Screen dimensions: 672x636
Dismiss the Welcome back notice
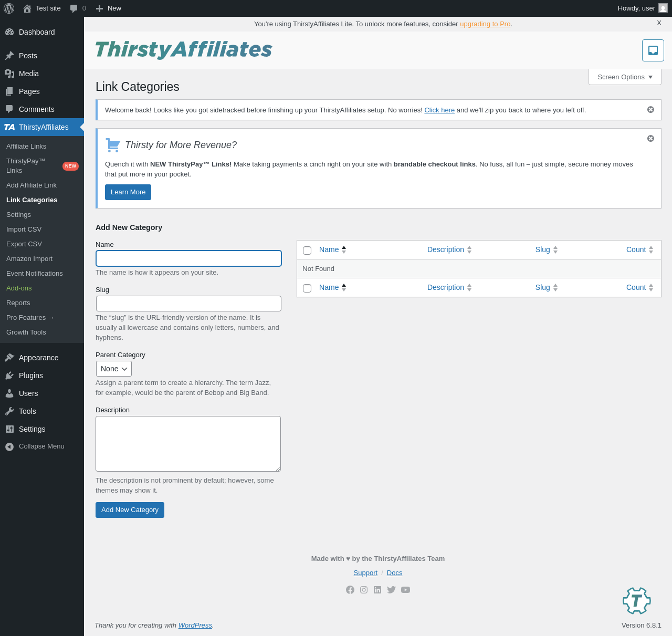click(650, 110)
